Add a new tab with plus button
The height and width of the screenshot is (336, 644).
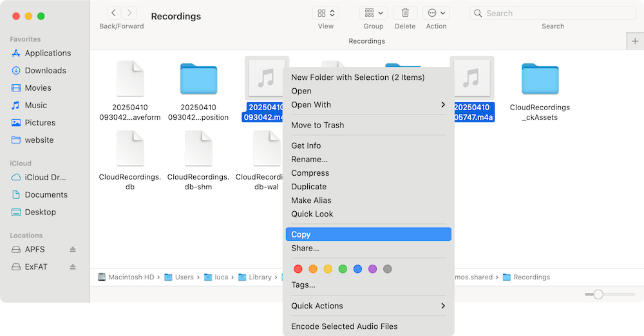[635, 41]
